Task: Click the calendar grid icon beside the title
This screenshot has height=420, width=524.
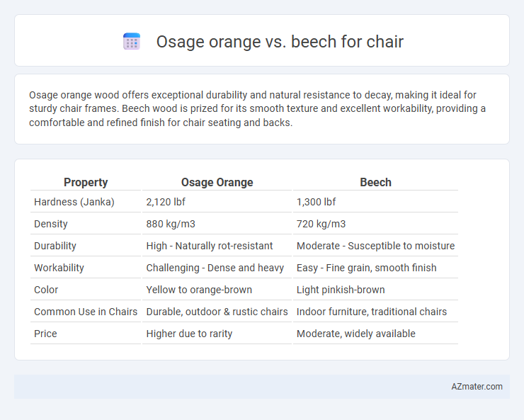Action: pyautogui.click(x=132, y=41)
